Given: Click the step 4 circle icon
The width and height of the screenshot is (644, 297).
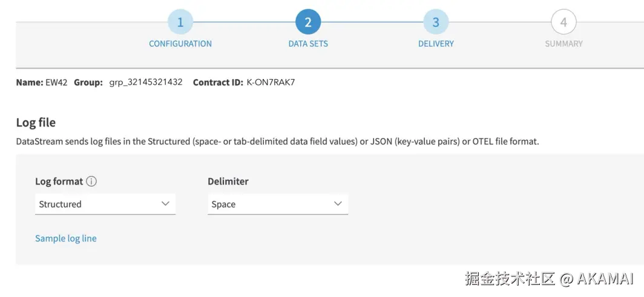Looking at the screenshot, I should point(563,22).
